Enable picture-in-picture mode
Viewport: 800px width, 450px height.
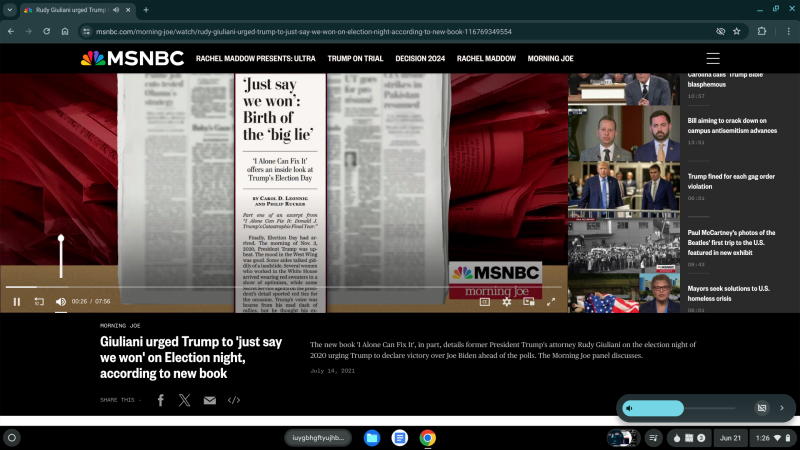point(529,302)
